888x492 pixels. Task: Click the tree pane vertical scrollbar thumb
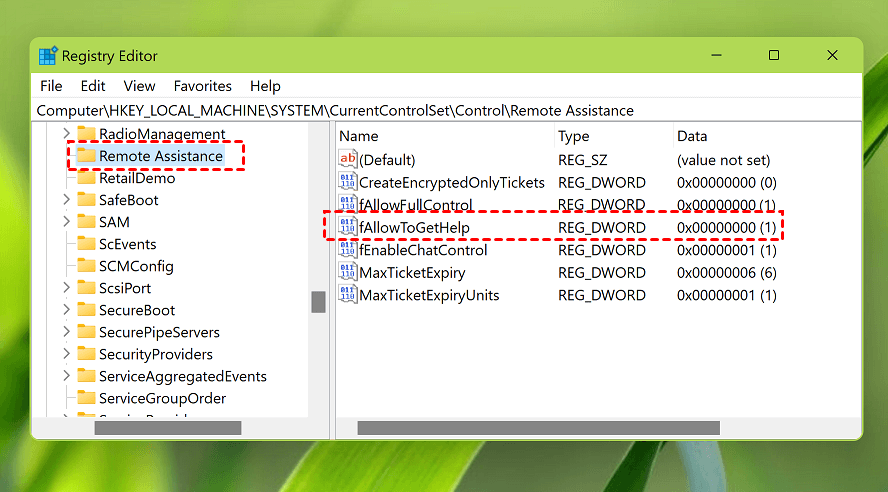pyautogui.click(x=318, y=301)
